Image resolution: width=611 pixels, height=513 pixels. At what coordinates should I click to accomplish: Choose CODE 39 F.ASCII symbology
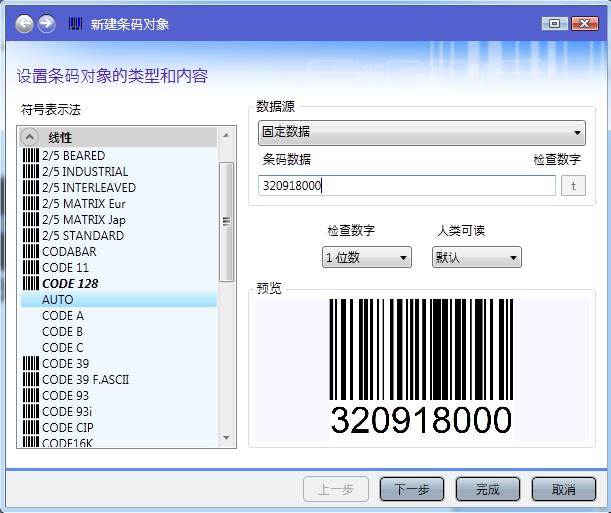(x=119, y=379)
